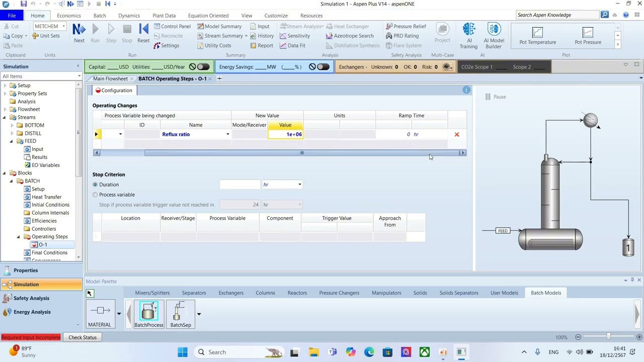Select Process variable stop criterion
This screenshot has width=644, height=362.
(95, 195)
